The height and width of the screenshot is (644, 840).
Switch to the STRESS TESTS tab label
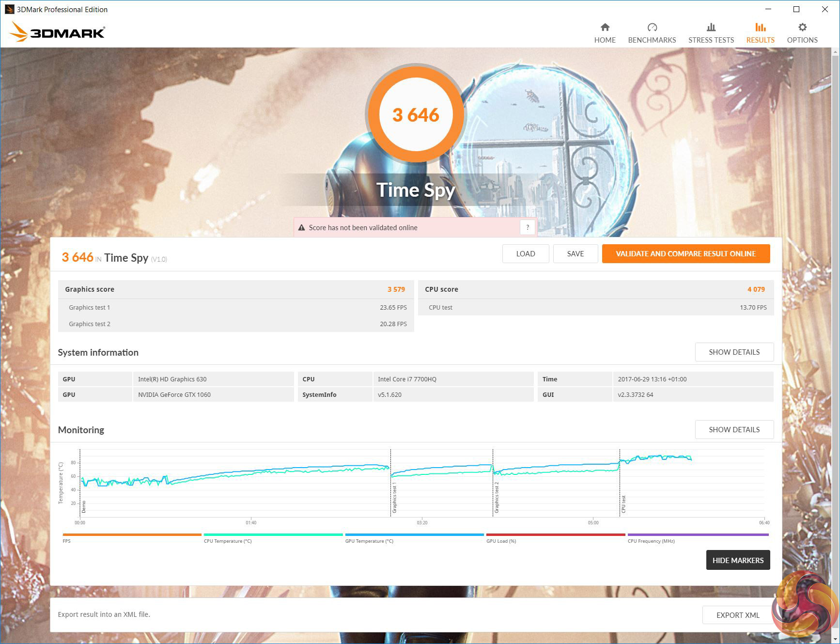pyautogui.click(x=711, y=40)
